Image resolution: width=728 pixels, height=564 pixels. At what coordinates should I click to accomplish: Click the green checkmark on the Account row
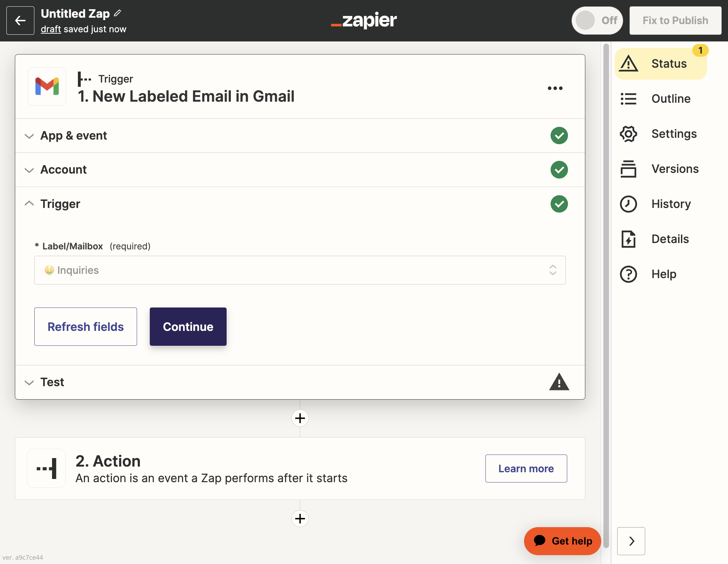click(x=559, y=170)
